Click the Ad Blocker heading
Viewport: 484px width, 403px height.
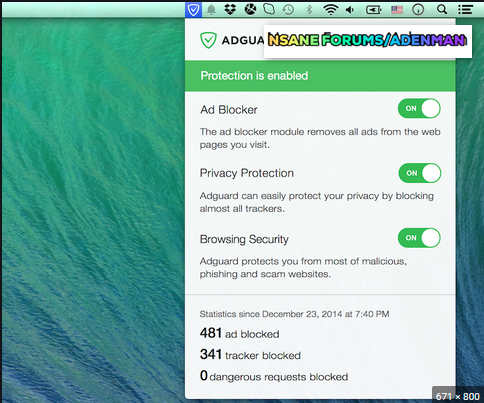tap(229, 110)
